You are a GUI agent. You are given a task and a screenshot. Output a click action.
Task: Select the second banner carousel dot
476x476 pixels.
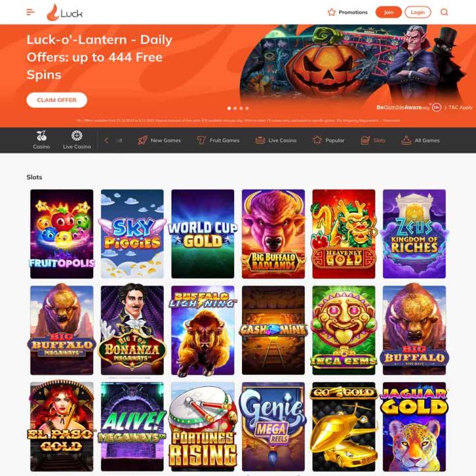[x=235, y=108]
